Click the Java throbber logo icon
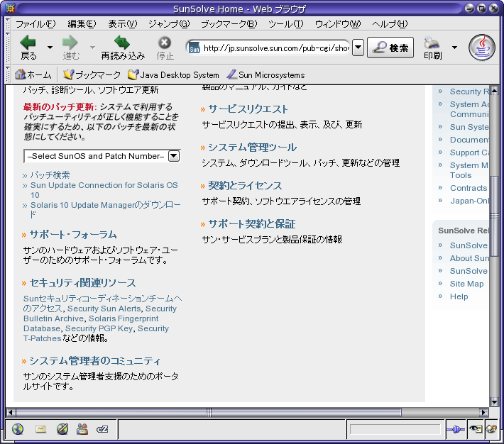Screen dimensions: 504x444 [x=481, y=48]
